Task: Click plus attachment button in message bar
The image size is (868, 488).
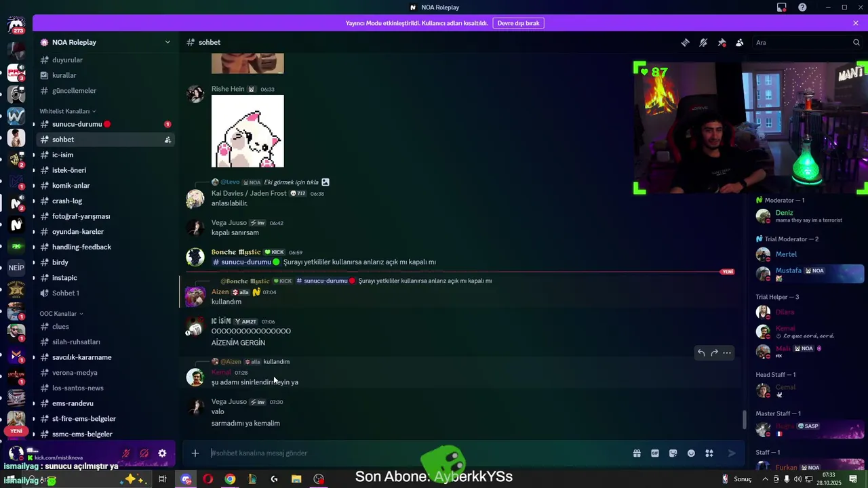Action: [x=195, y=453]
